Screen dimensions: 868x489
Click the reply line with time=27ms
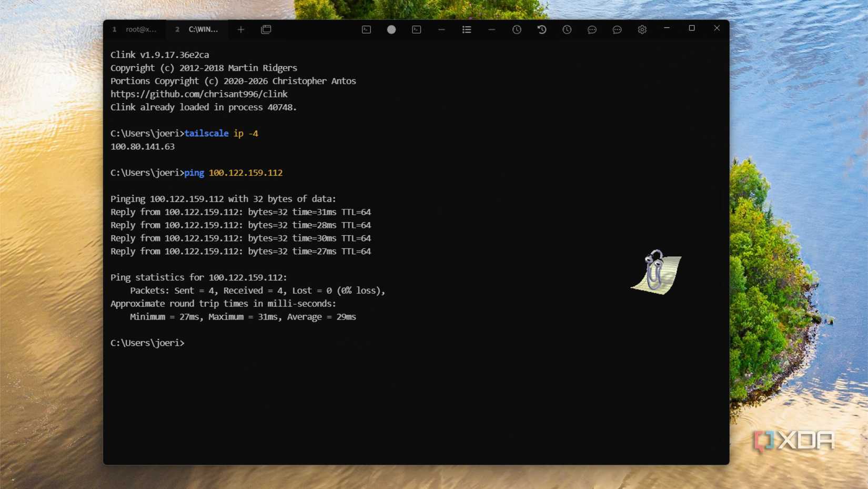tap(240, 251)
